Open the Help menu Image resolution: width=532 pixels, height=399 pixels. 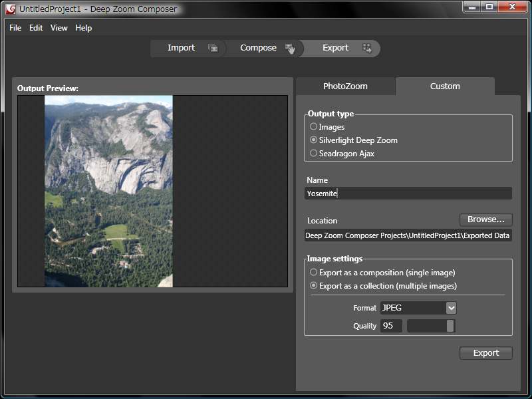(x=84, y=28)
